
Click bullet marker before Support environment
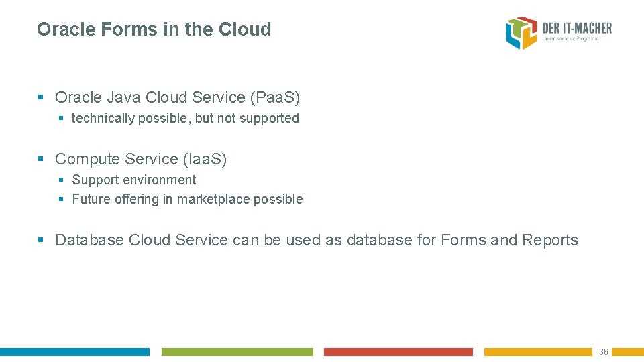pos(61,180)
